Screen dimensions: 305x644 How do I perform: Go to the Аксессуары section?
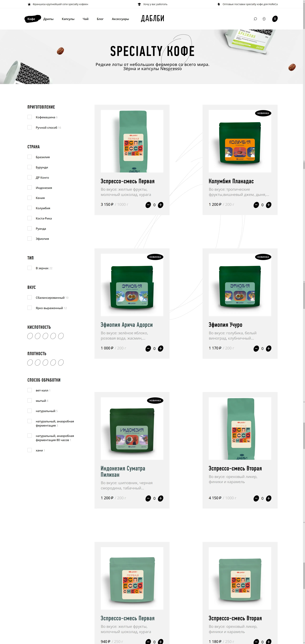pos(120,19)
